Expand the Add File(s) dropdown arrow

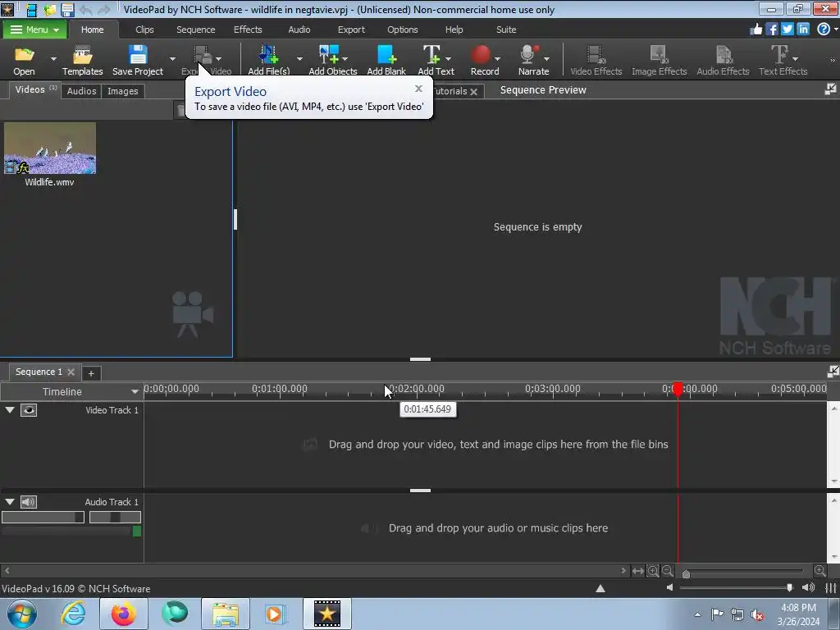(299, 58)
